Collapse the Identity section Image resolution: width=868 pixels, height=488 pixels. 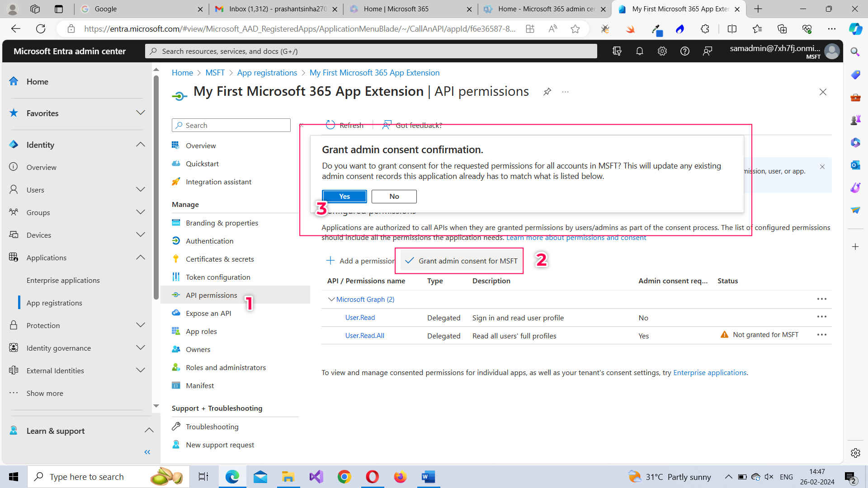pos(141,145)
